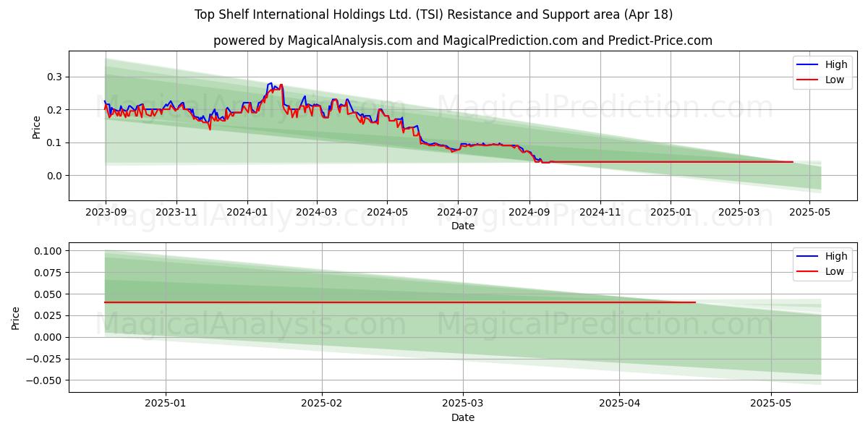The image size is (868, 434).
Task: Click the lower chart 2025-05 tick label
Action: [770, 404]
